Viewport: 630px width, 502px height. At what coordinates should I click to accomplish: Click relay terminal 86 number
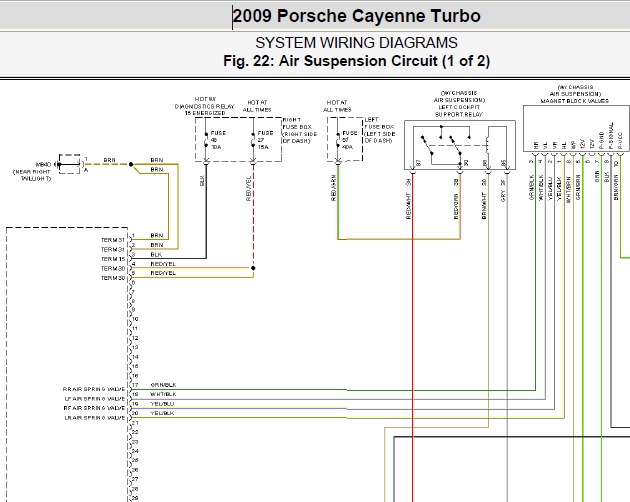tap(485, 163)
